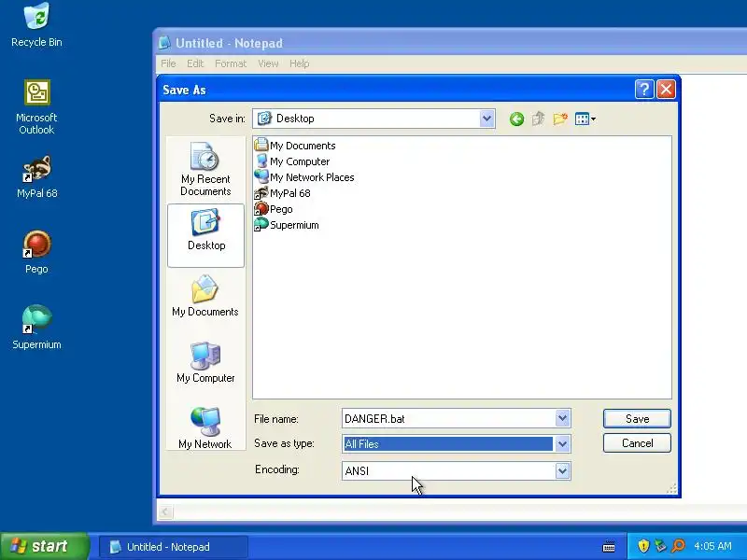Click the Up One Level toolbar icon
The height and width of the screenshot is (560, 747).
click(x=539, y=119)
